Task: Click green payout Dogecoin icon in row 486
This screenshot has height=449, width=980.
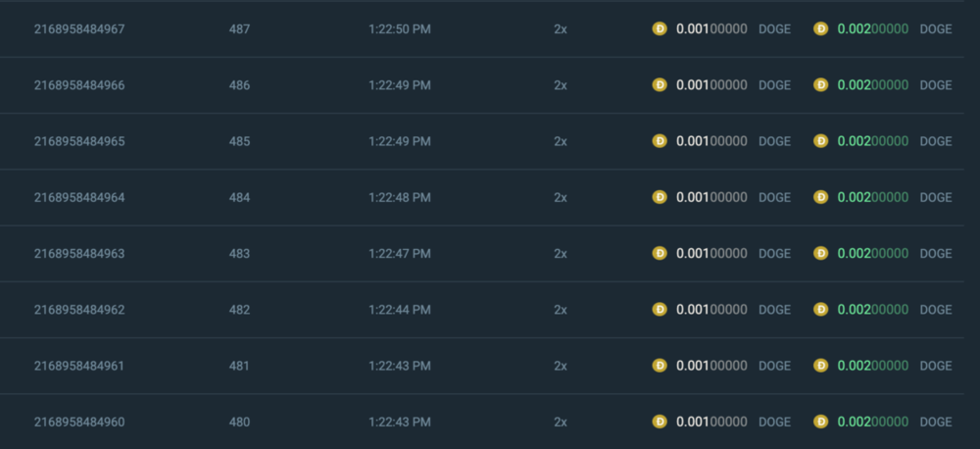Action: 821,85
